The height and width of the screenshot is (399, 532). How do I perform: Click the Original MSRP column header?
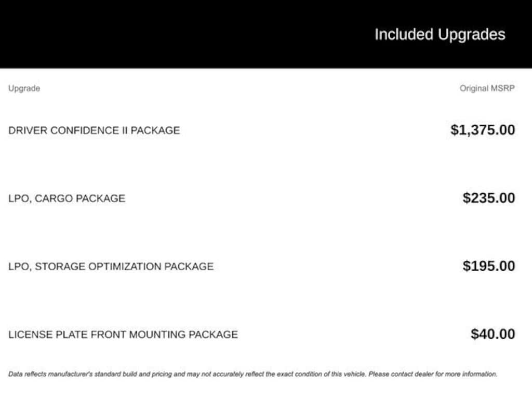point(487,88)
